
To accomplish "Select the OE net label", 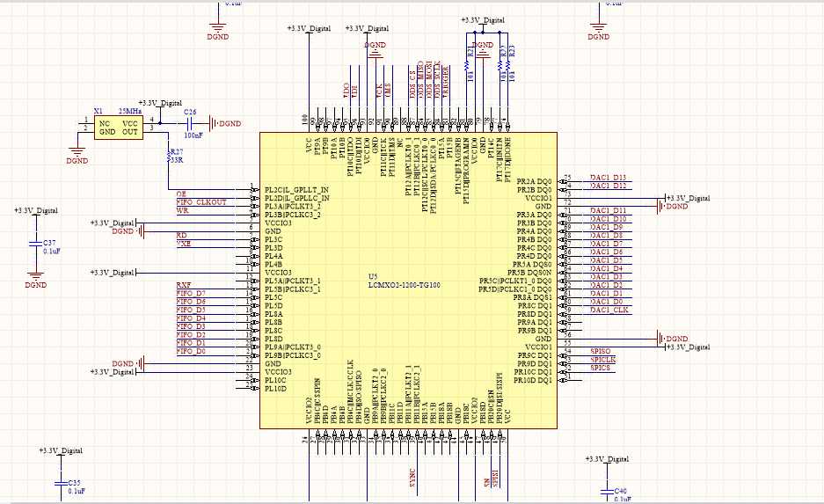I will [181, 194].
